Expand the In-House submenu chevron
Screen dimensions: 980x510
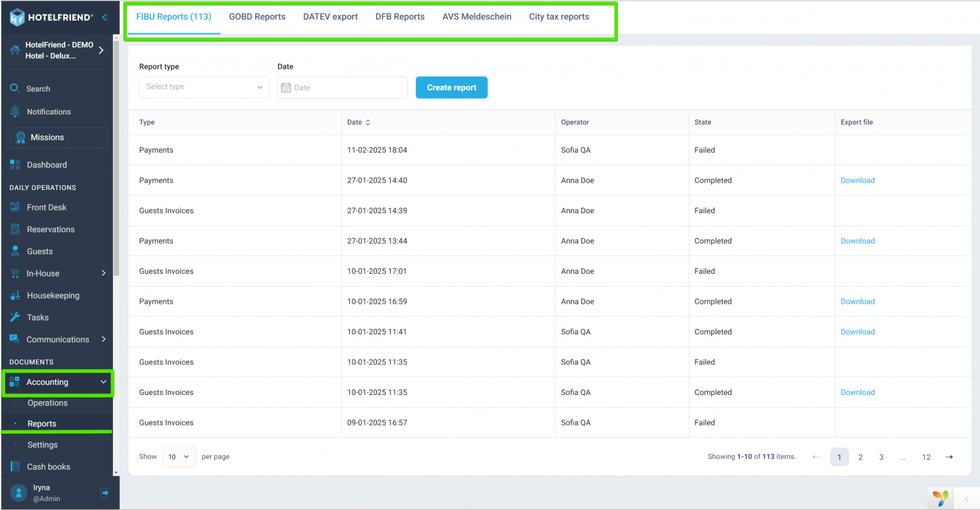pos(103,273)
